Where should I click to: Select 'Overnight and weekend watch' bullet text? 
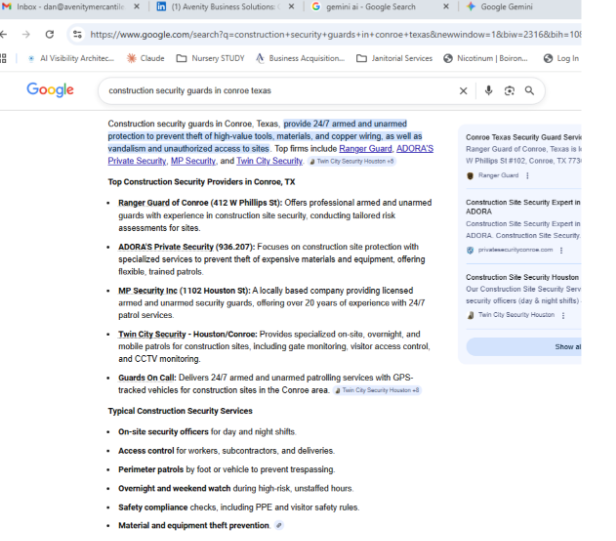point(174,488)
